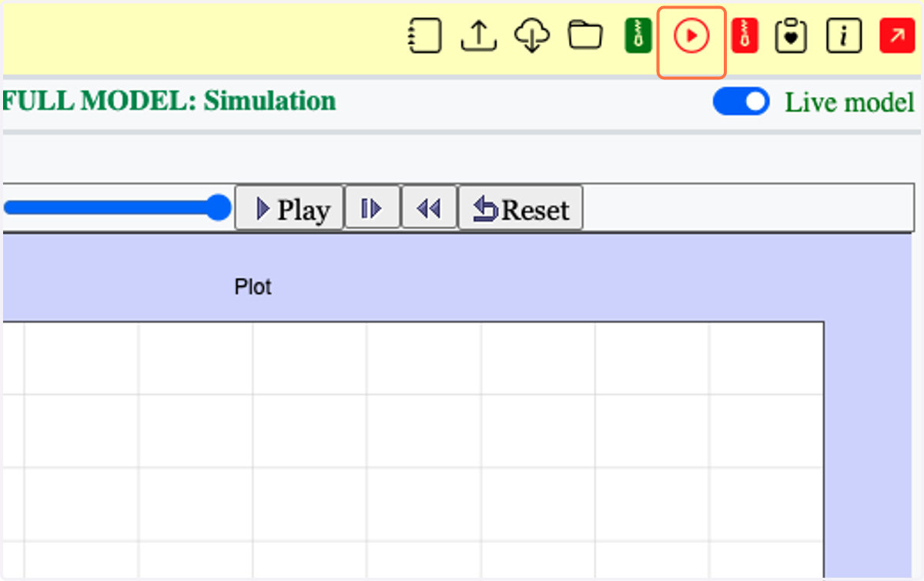Click the red circled play icon
The image size is (924, 581).
pos(691,36)
